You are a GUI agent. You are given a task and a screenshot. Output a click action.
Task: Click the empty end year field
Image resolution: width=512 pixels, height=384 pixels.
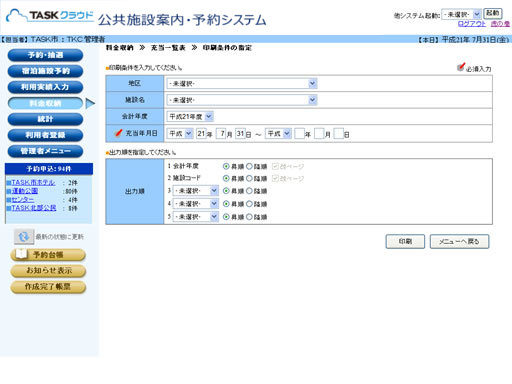299,134
